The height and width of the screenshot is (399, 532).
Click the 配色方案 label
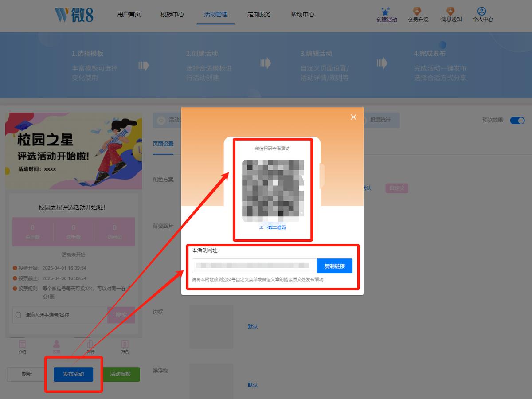click(x=163, y=180)
